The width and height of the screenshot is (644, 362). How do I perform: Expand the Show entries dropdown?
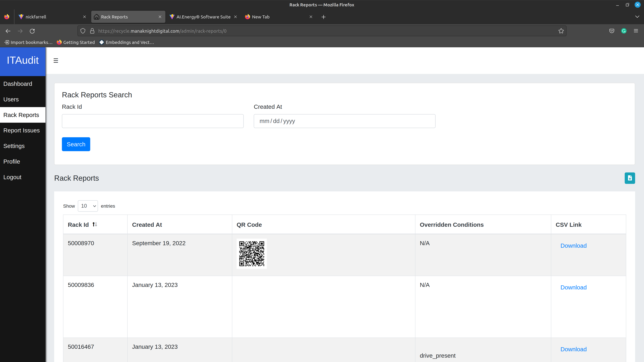[88, 206]
